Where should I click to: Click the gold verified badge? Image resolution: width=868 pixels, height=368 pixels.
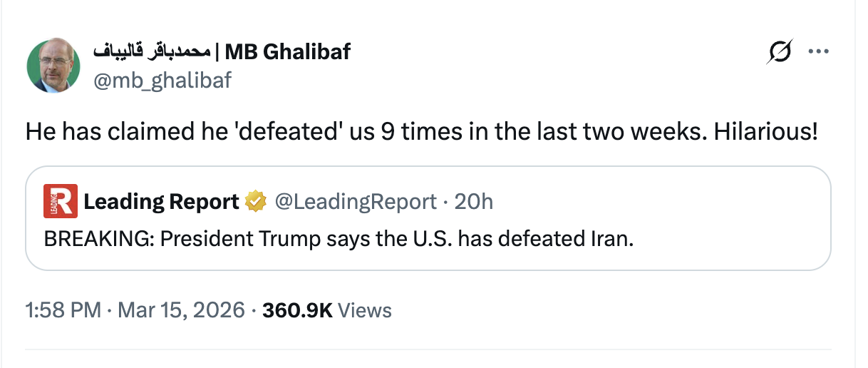pyautogui.click(x=255, y=202)
